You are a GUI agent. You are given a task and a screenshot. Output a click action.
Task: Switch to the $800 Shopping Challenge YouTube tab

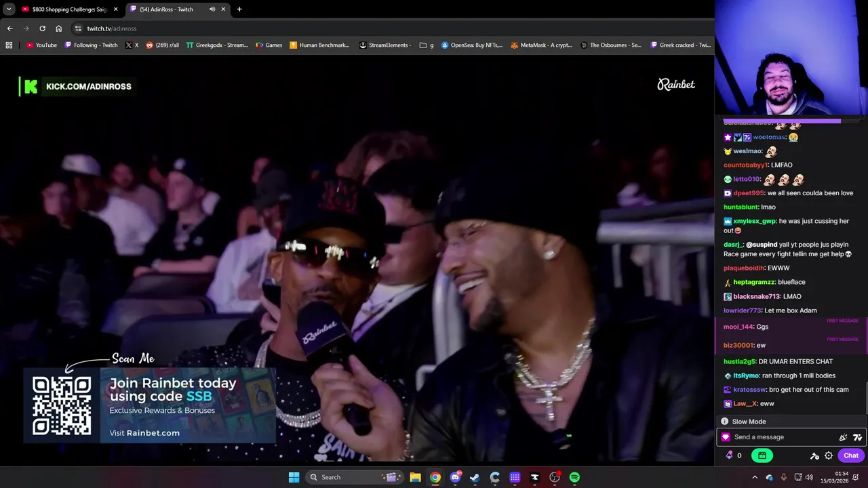(69, 9)
